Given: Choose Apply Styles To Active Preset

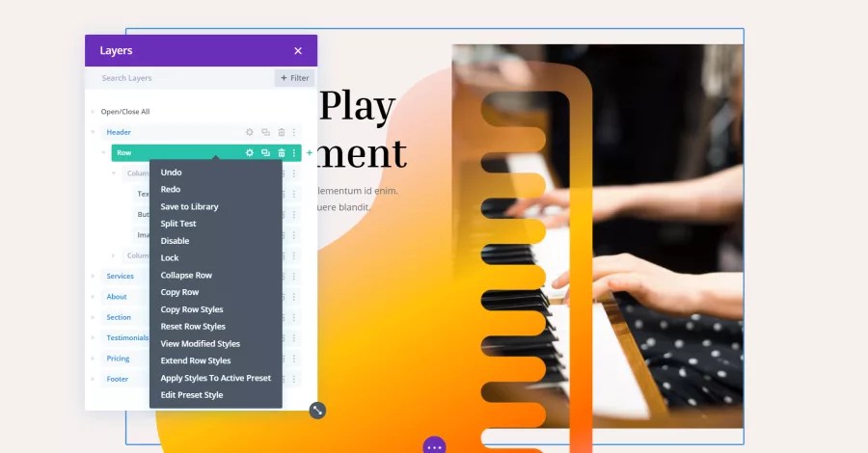Looking at the screenshot, I should (216, 379).
